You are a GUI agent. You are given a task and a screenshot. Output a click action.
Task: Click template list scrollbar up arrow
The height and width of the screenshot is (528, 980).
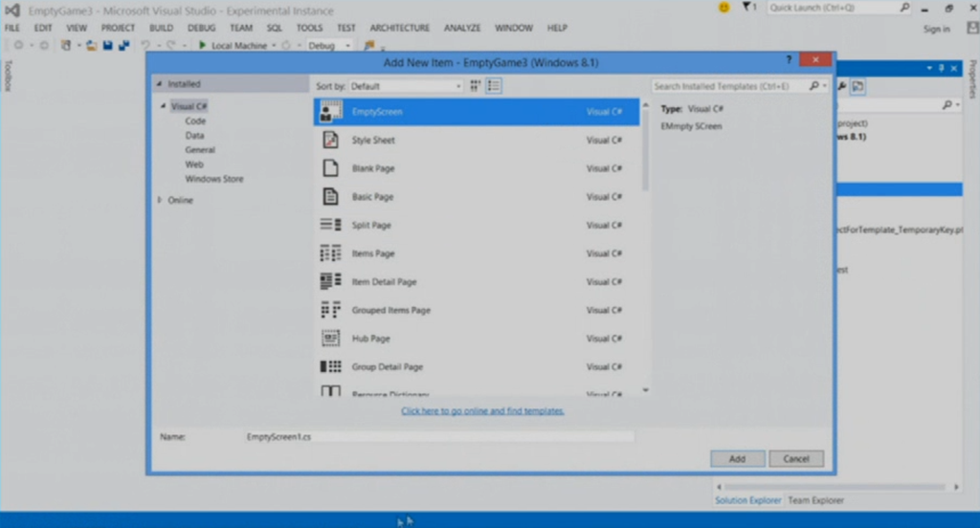point(645,105)
